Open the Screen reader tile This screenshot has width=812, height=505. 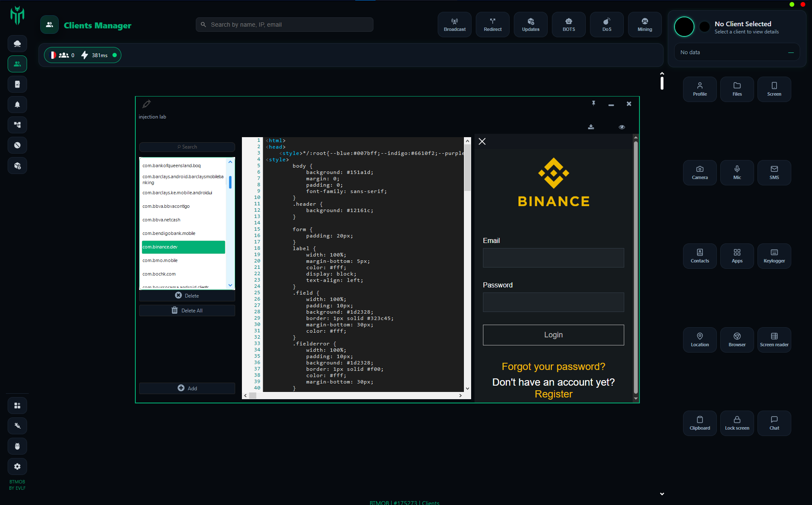coord(774,339)
